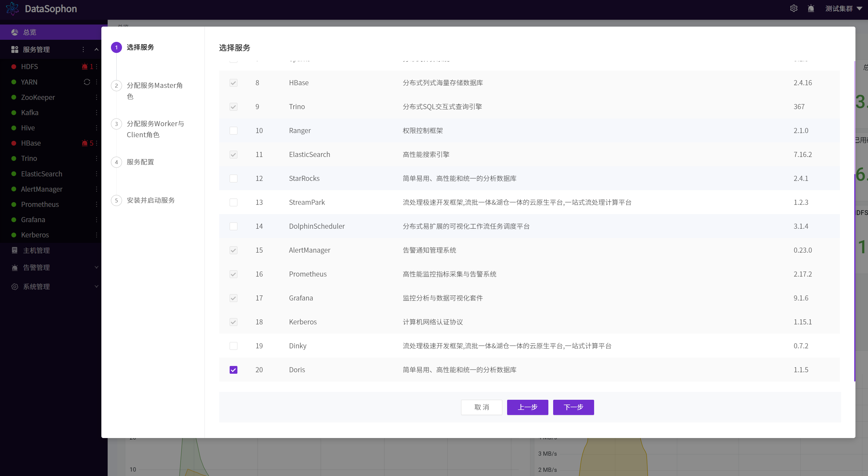Click the 下一步 next button
This screenshot has height=476, width=868.
coord(573,407)
